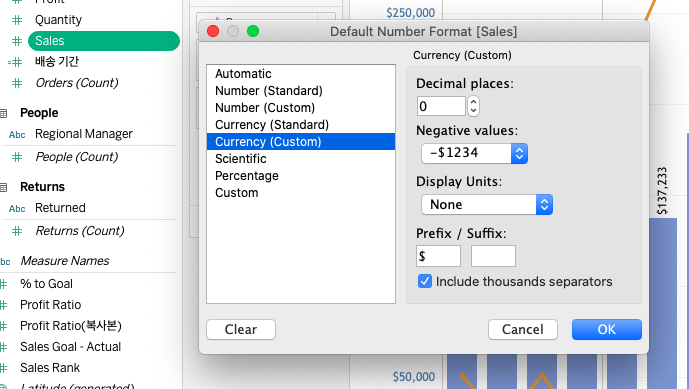Select Currency (Custom) format

[301, 142]
